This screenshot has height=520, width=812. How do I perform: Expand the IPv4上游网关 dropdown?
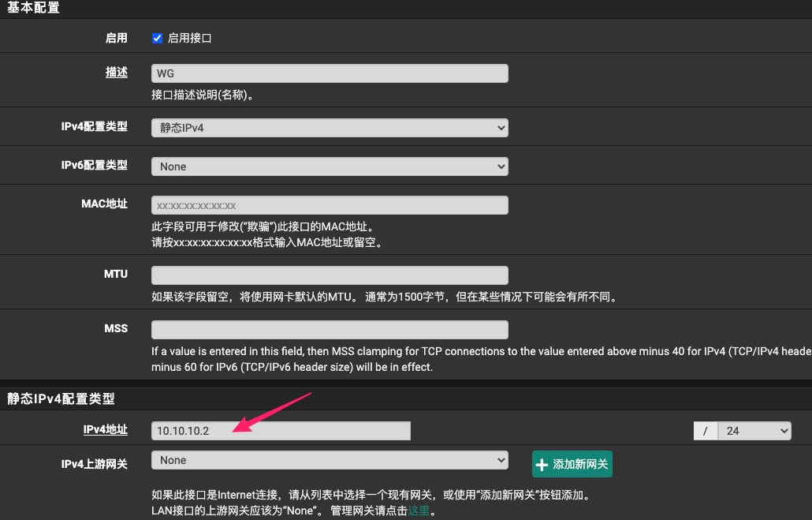(x=330, y=460)
